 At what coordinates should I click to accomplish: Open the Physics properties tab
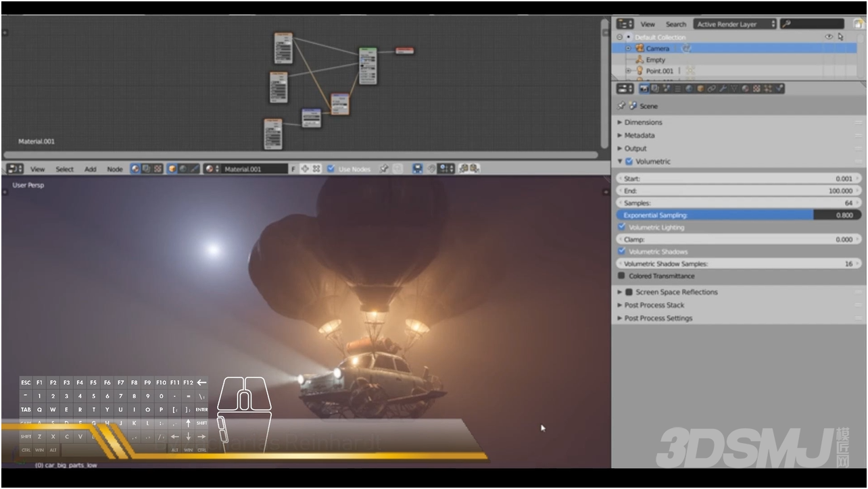779,88
